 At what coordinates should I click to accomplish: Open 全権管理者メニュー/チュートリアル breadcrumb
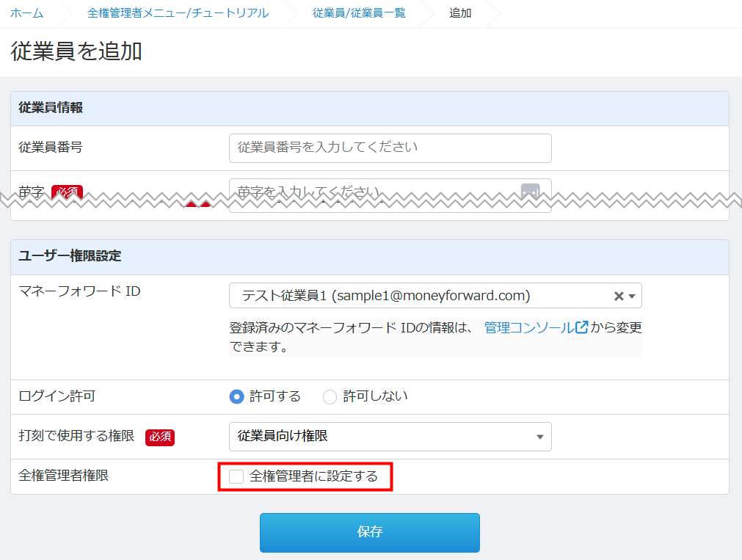coord(178,13)
